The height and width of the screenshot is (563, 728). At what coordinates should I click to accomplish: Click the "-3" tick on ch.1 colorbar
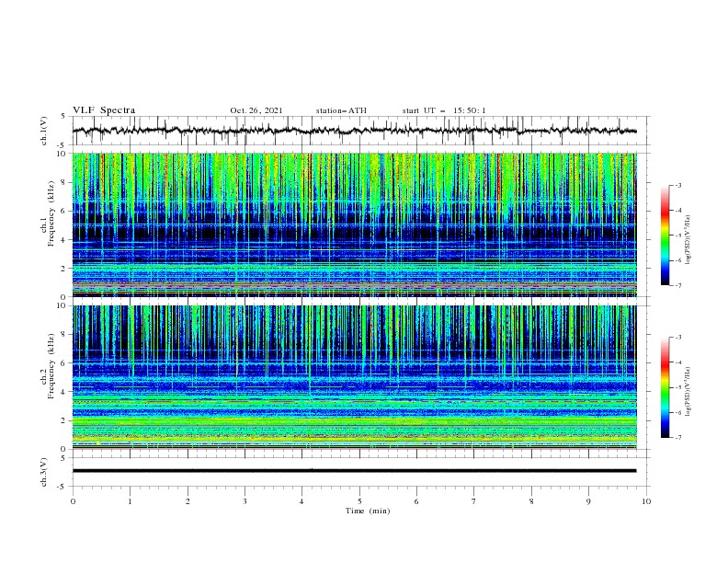tap(678, 186)
